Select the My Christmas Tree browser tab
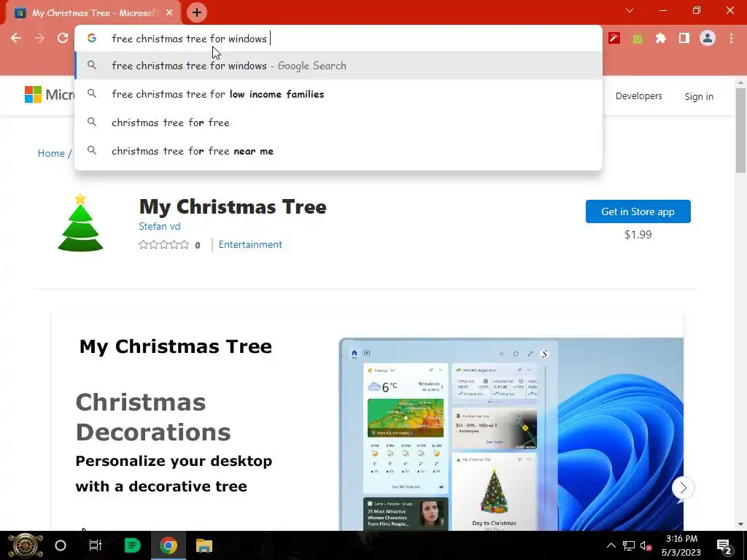The image size is (747, 560). point(93,13)
